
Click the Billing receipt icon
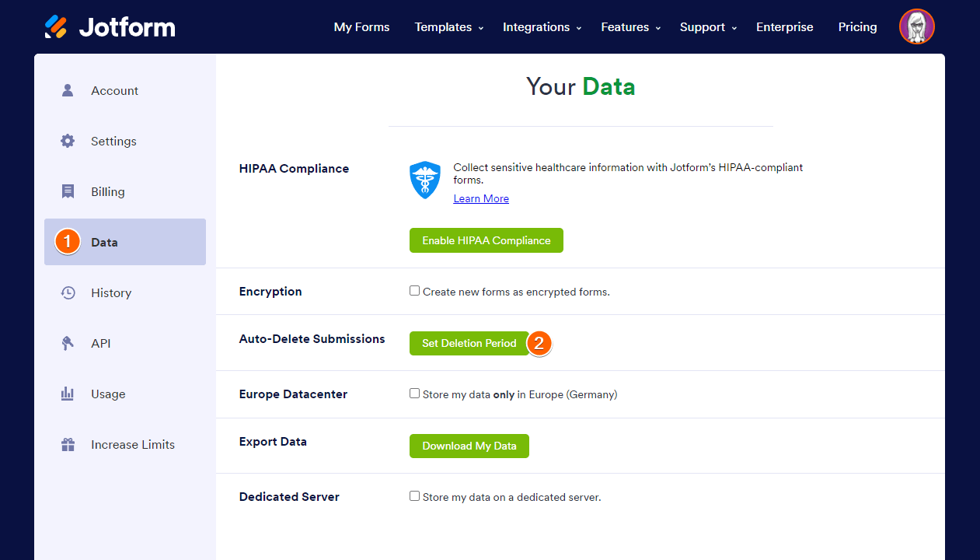68,191
